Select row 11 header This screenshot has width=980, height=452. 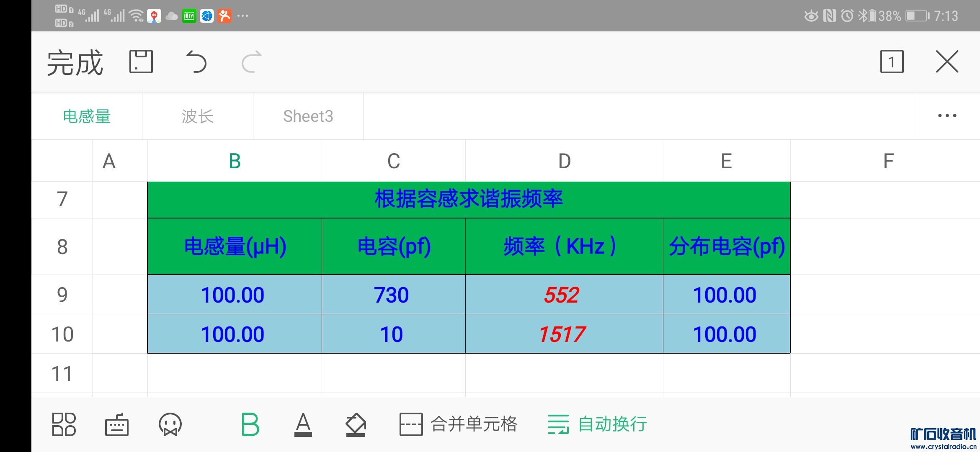[x=62, y=373]
